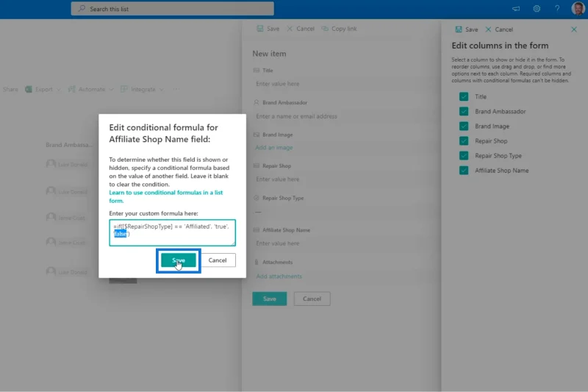Click Cancel in Edit columns panel header

coord(499,29)
